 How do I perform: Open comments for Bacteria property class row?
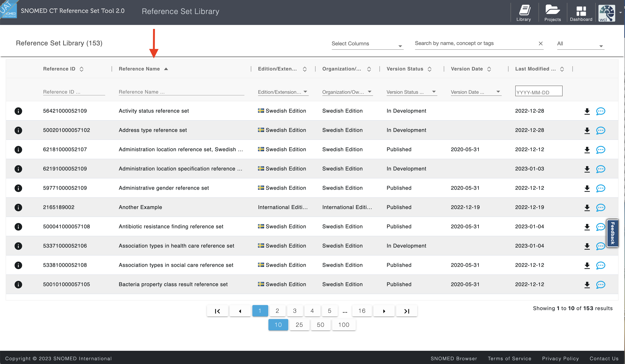600,285
